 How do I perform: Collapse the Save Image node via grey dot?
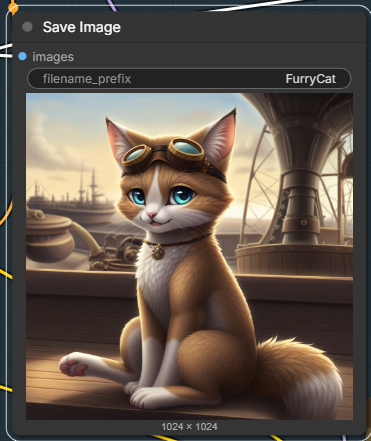tap(27, 27)
